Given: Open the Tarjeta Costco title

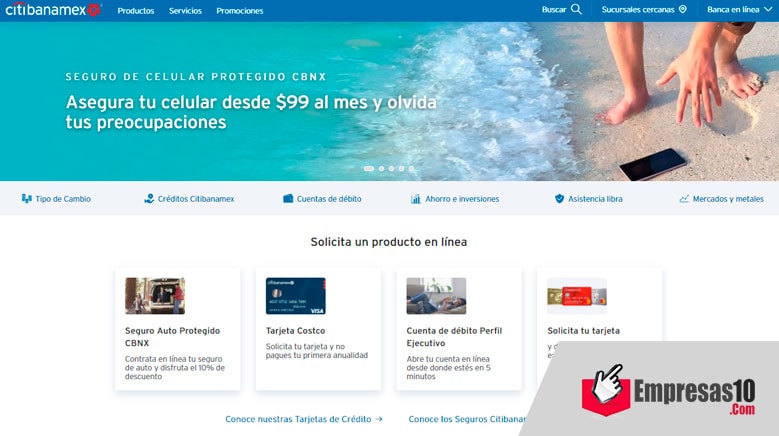Looking at the screenshot, I should [x=296, y=331].
